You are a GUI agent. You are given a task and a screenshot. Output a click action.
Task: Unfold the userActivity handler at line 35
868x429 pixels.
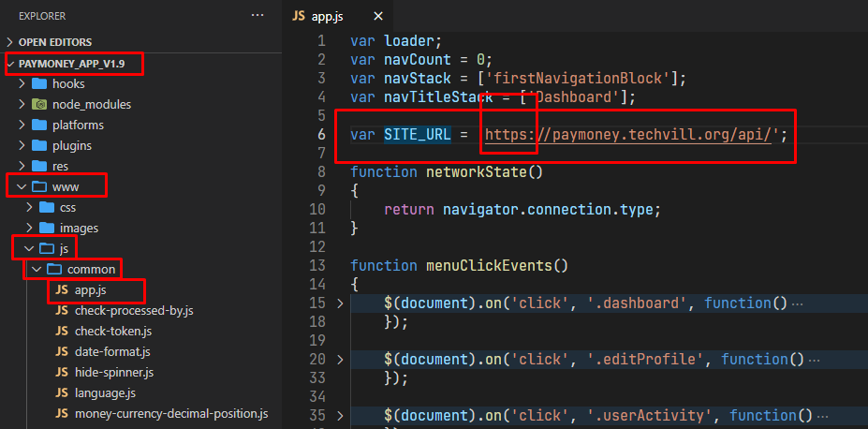click(x=340, y=415)
